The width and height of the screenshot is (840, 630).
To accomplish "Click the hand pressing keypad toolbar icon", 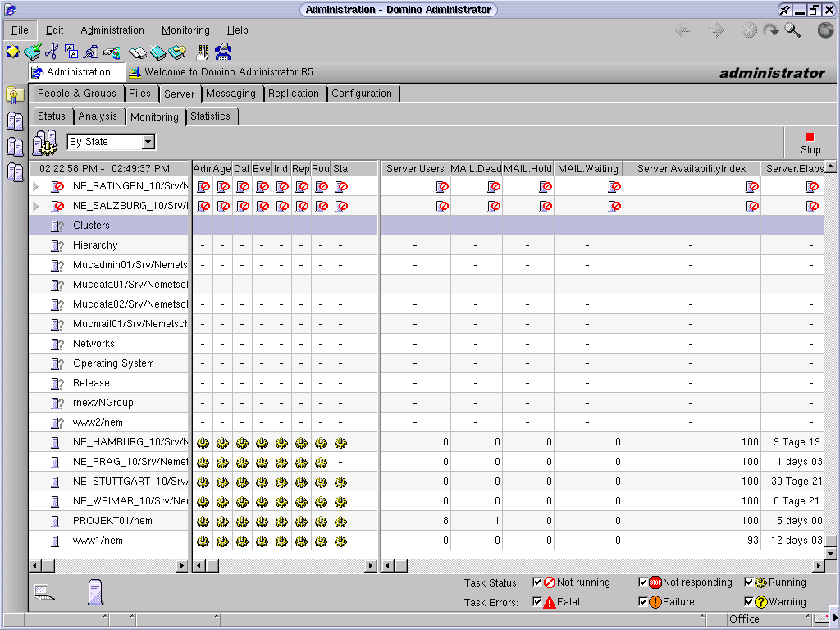I will 203,52.
